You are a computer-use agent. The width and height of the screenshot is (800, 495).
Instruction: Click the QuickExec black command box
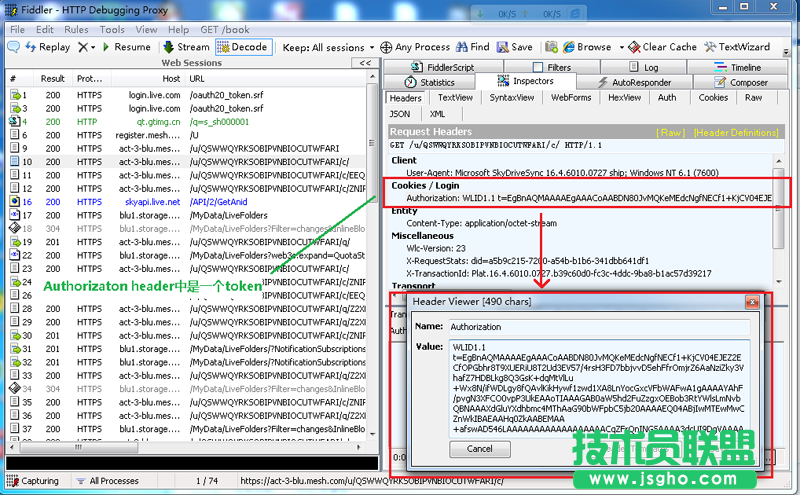pyautogui.click(x=192, y=463)
